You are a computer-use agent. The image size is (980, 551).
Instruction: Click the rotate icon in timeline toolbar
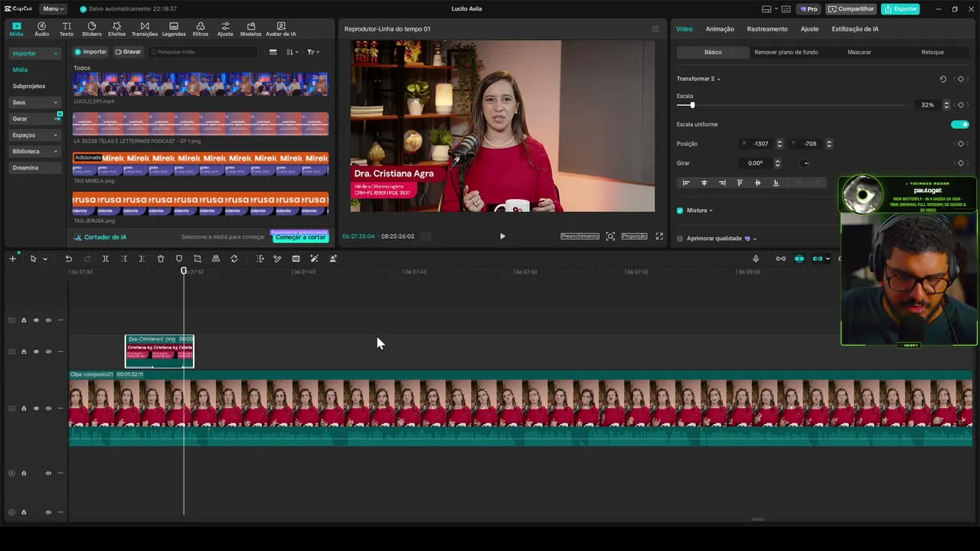[234, 259]
